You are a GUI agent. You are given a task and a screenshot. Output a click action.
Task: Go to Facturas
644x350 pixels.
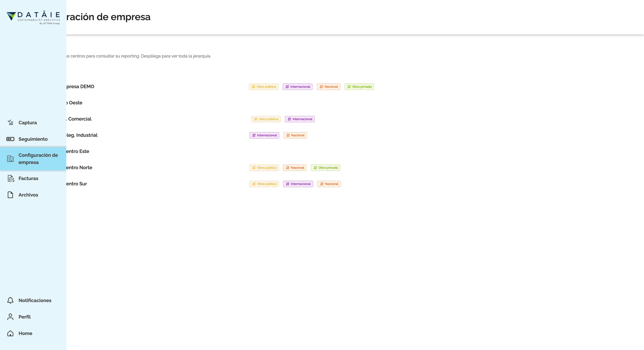pyautogui.click(x=33, y=178)
